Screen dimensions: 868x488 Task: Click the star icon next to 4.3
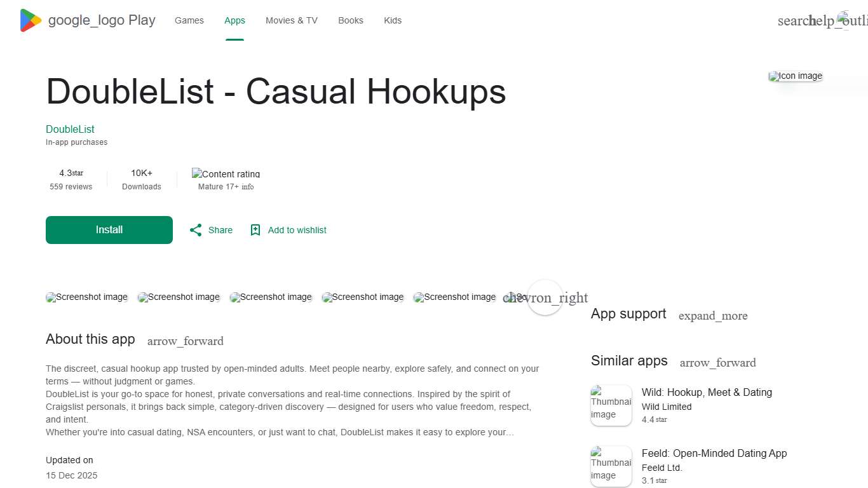[78, 172]
